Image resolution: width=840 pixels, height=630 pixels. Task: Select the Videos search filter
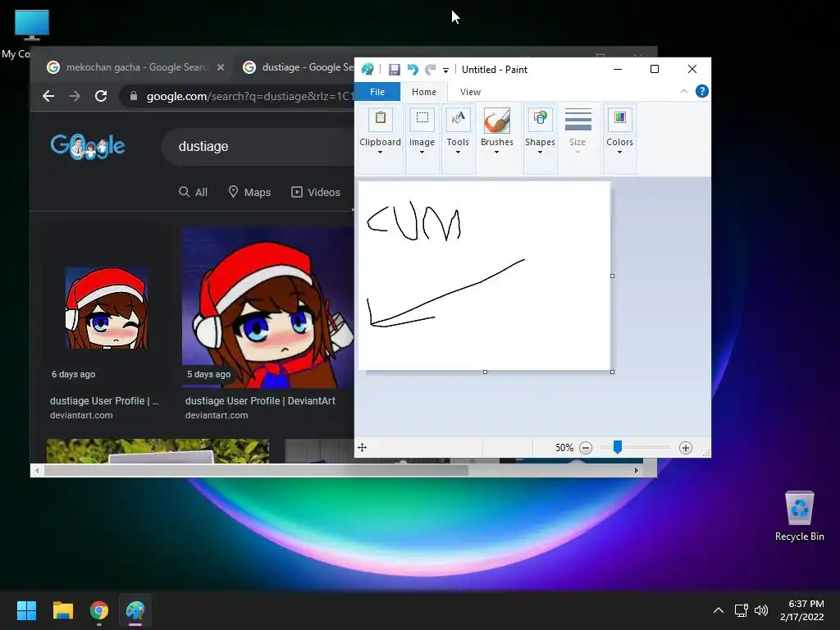tap(316, 192)
